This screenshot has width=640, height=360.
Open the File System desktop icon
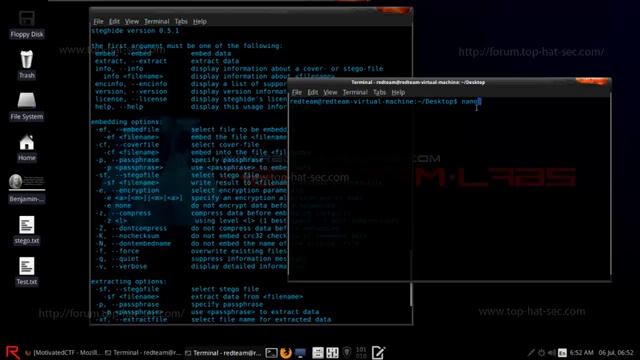[x=27, y=106]
